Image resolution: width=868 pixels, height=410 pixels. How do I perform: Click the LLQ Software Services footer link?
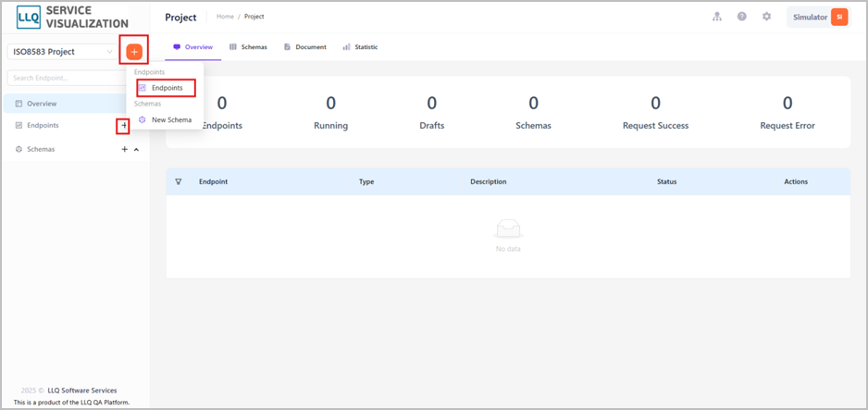click(x=82, y=391)
